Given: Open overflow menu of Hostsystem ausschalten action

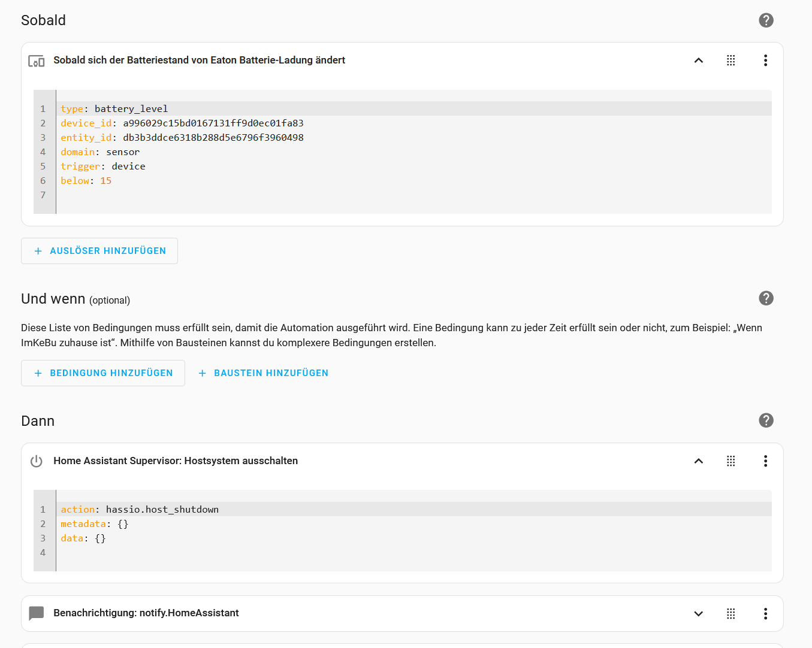Looking at the screenshot, I should point(765,461).
